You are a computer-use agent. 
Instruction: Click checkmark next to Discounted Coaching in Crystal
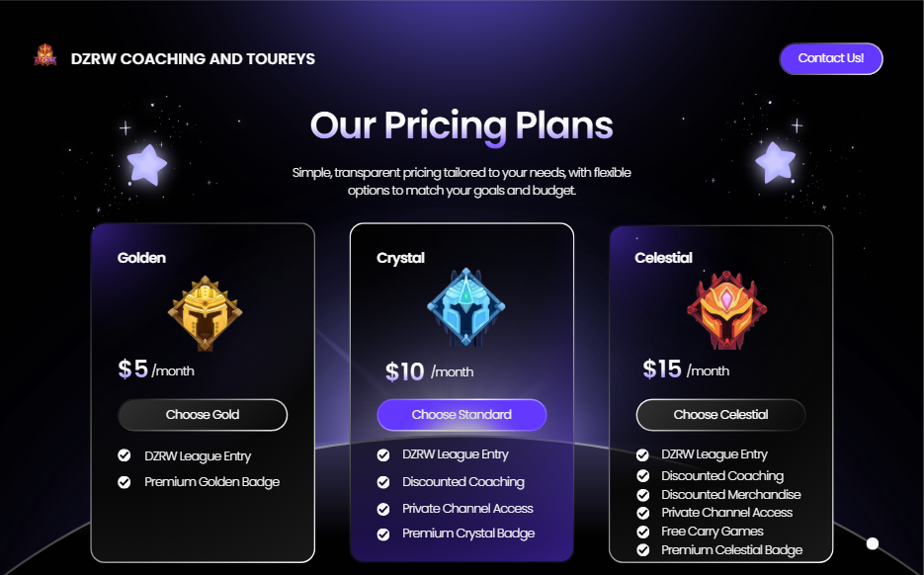383,482
